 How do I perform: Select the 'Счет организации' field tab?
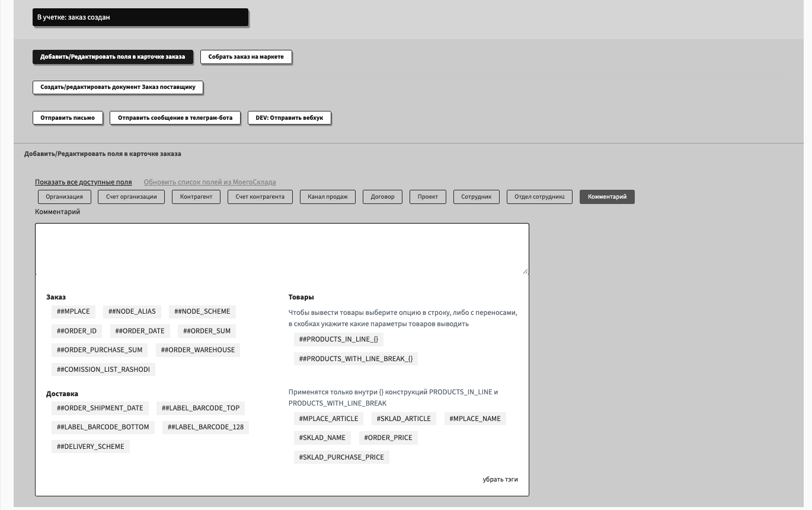(132, 197)
